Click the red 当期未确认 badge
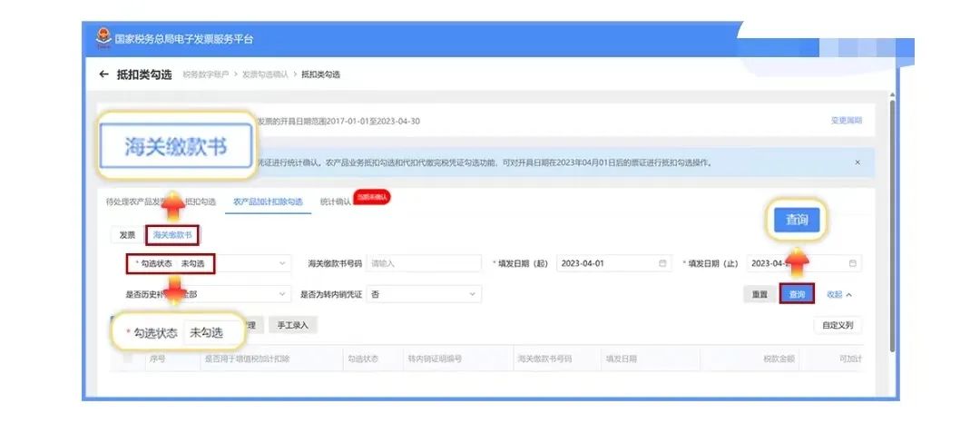 [373, 197]
